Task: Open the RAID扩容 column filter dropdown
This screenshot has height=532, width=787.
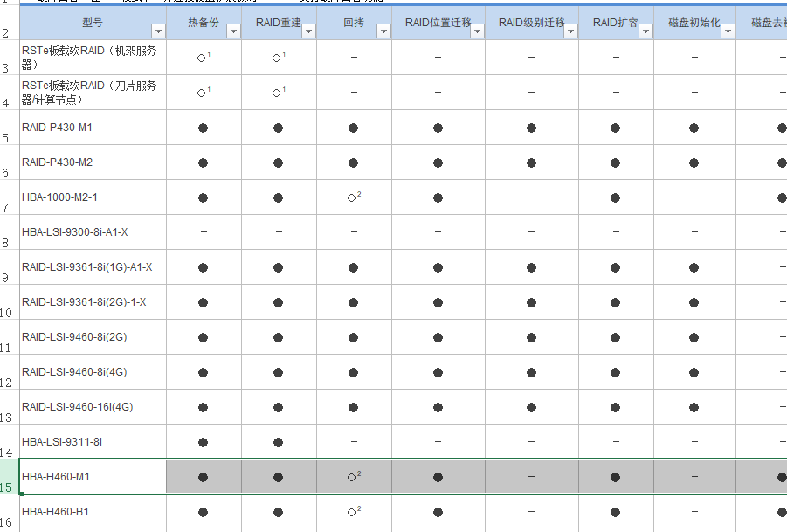Action: (x=646, y=31)
